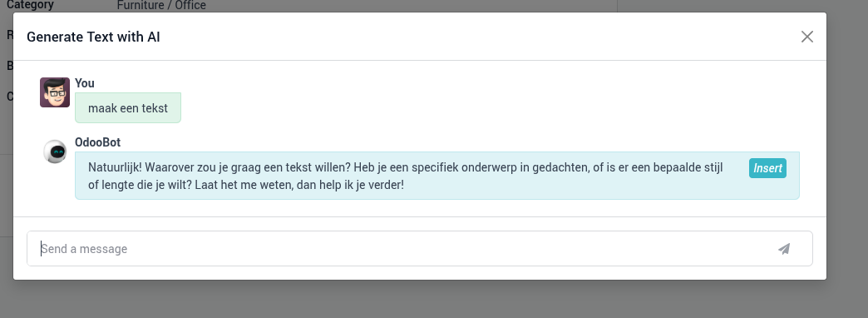Insert the OdooBot reply into the document

pyautogui.click(x=767, y=168)
